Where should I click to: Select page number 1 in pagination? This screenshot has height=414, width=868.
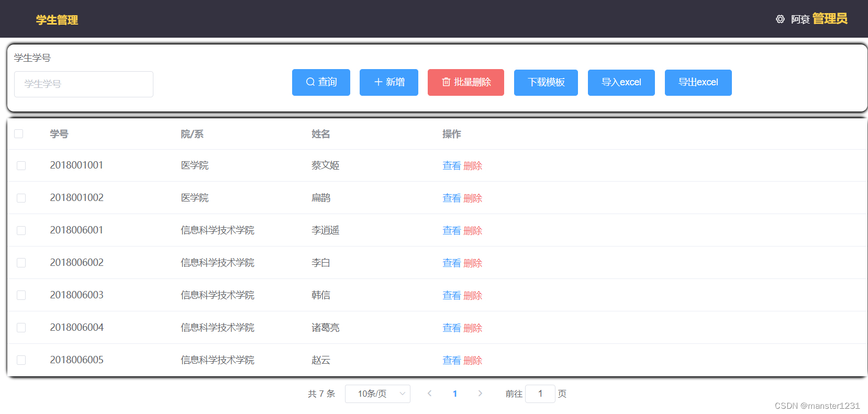pos(455,394)
